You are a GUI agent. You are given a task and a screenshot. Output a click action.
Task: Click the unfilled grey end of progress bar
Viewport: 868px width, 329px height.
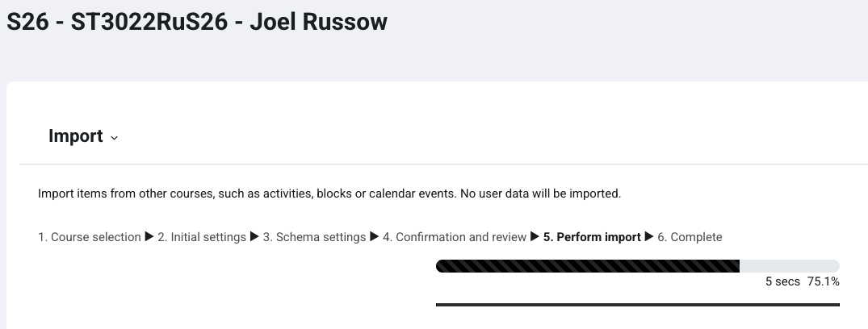(790, 266)
